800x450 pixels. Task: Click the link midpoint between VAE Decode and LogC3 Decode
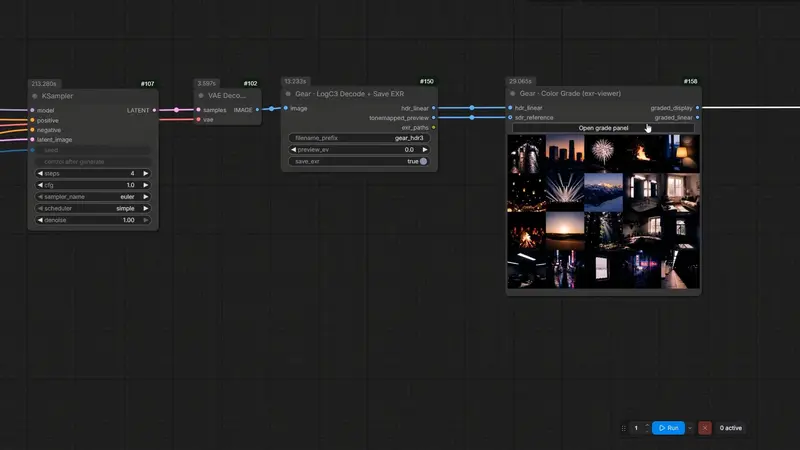[271, 108]
